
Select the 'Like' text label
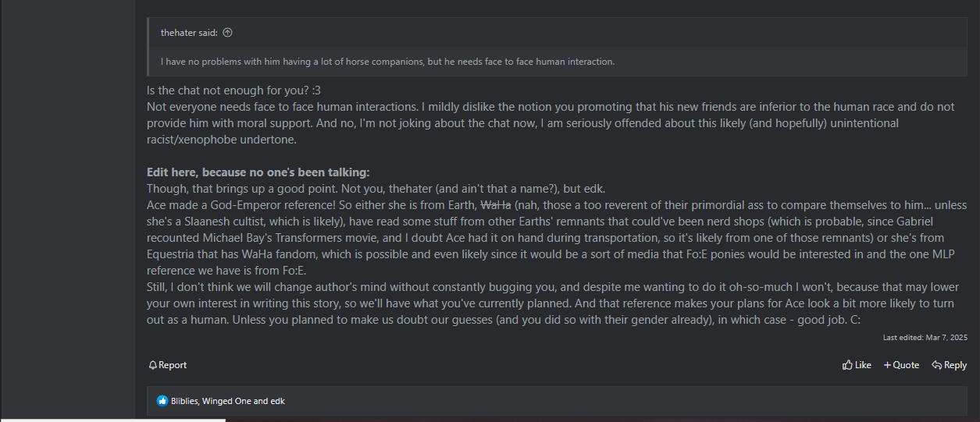863,365
